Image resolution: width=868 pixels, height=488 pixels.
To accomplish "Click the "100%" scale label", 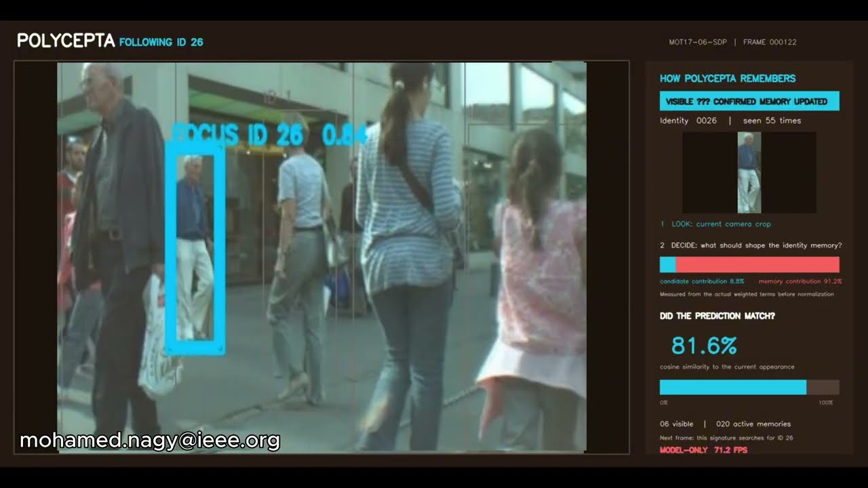I will pos(825,403).
